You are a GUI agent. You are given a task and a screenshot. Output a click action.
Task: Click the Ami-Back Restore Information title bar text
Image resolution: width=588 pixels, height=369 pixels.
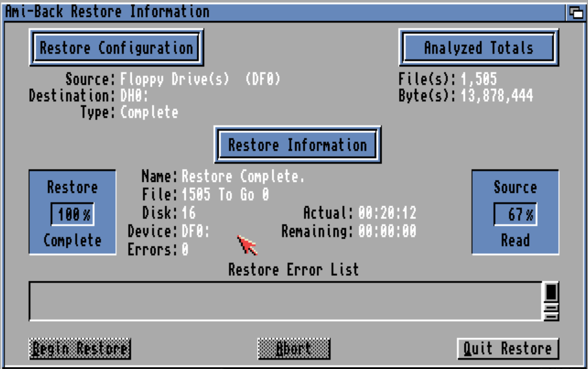click(107, 12)
